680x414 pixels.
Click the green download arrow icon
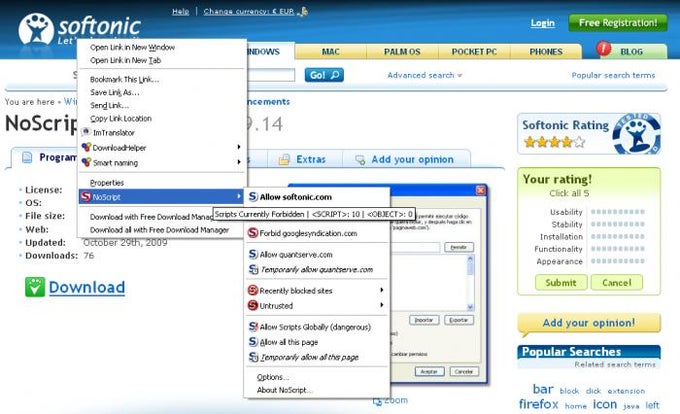coord(35,287)
